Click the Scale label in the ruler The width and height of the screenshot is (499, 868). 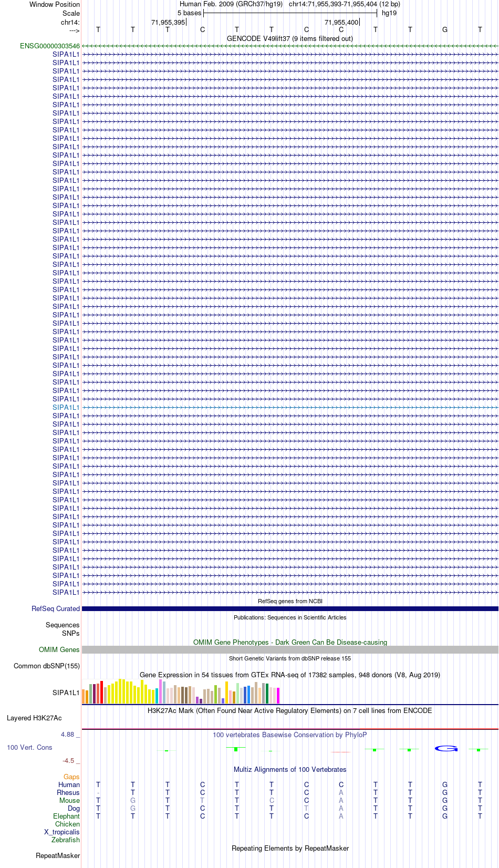point(71,13)
